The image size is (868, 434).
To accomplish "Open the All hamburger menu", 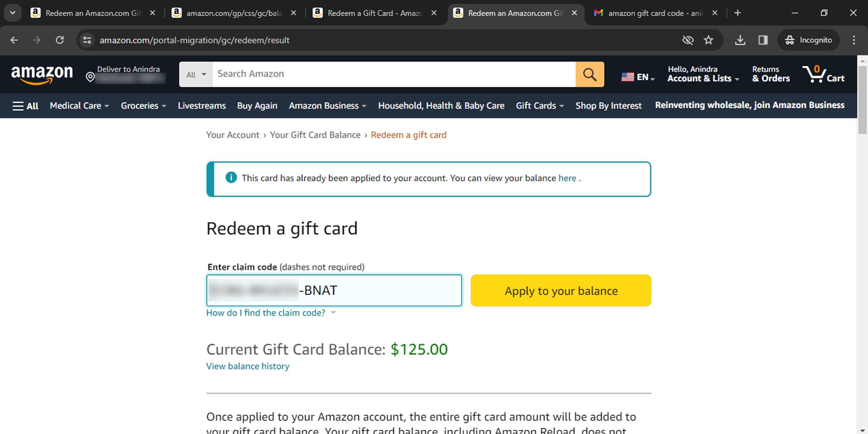I will point(25,106).
